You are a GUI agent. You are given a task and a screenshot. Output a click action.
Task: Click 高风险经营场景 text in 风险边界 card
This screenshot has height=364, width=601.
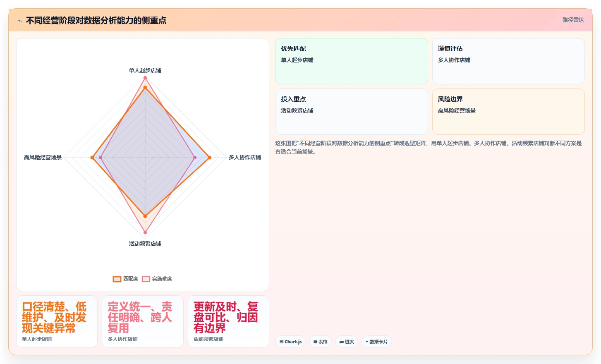coord(457,110)
